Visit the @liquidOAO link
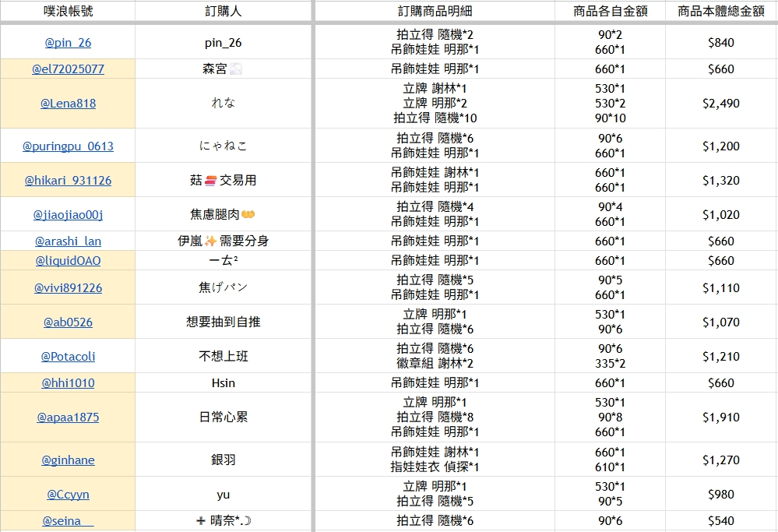The height and width of the screenshot is (532, 778). 68,261
